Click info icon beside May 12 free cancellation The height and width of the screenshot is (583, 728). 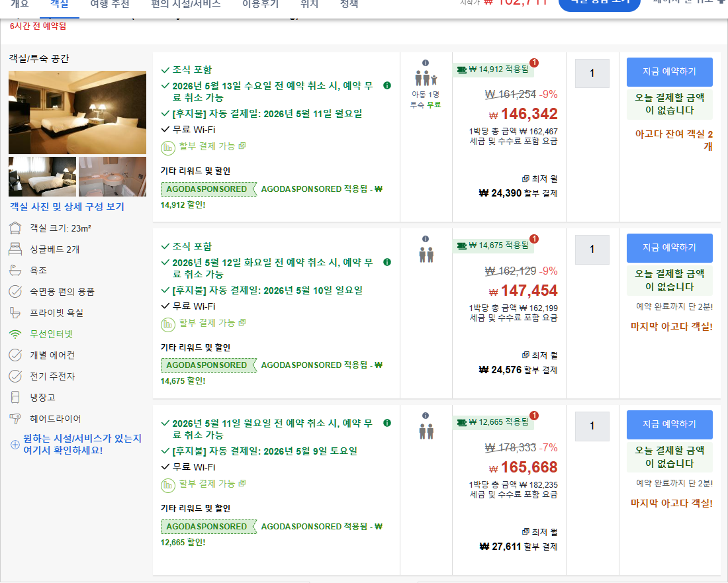tap(387, 262)
